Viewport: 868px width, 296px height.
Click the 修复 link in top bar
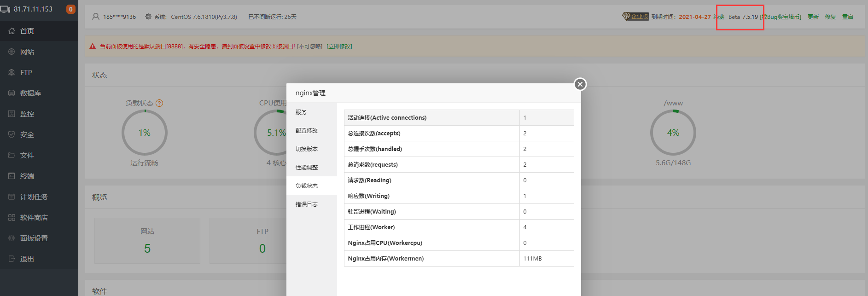click(x=830, y=17)
